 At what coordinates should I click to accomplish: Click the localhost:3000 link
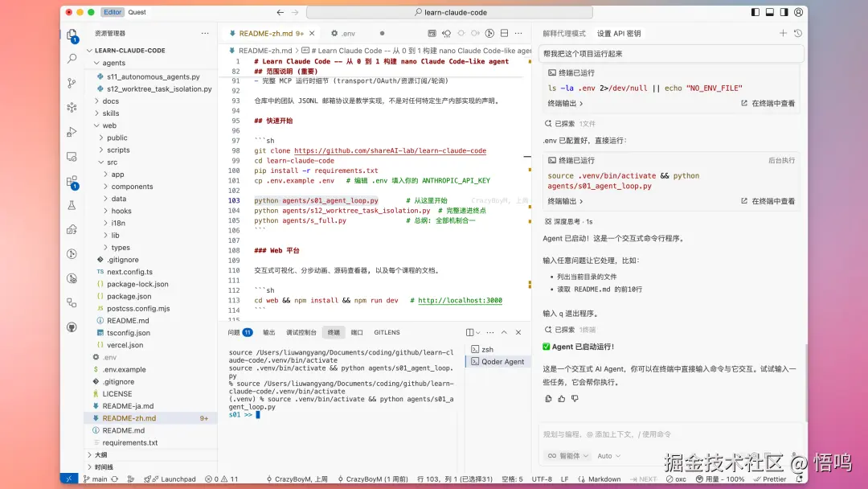pyautogui.click(x=460, y=300)
